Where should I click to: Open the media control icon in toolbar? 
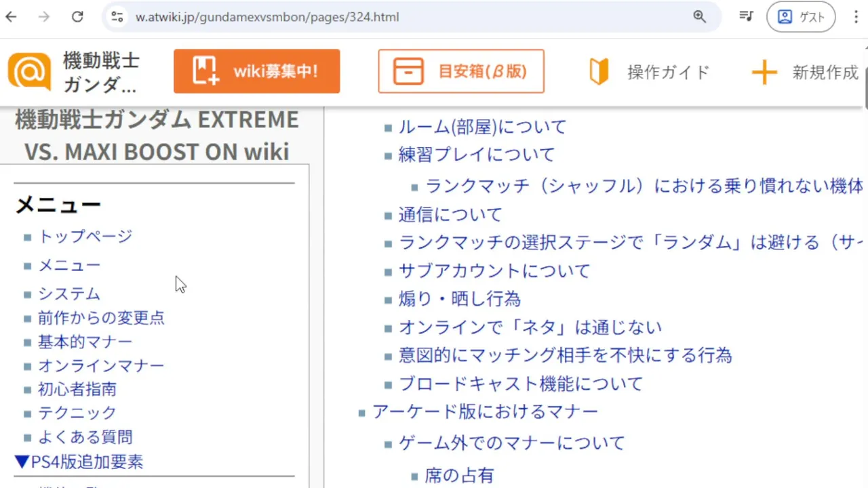[x=746, y=17]
